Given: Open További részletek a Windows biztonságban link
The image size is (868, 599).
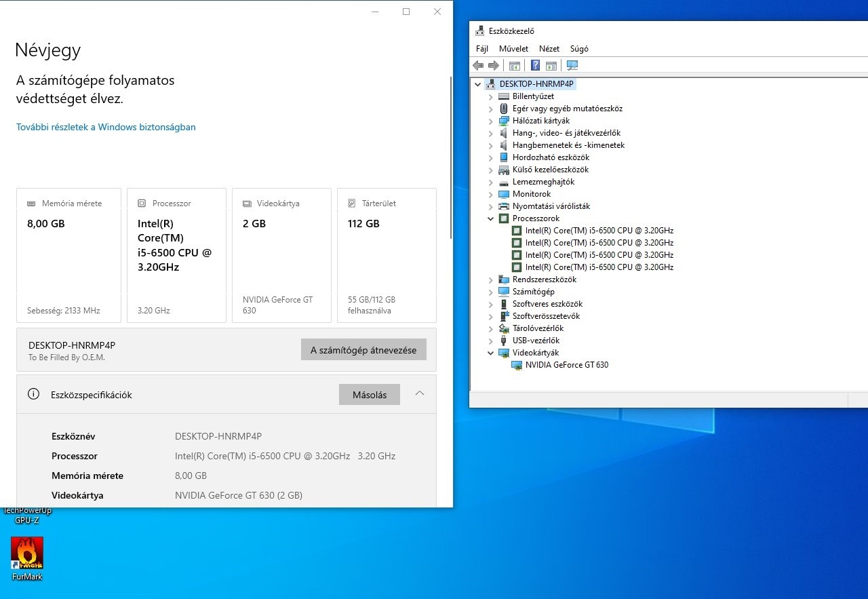Looking at the screenshot, I should tap(106, 127).
